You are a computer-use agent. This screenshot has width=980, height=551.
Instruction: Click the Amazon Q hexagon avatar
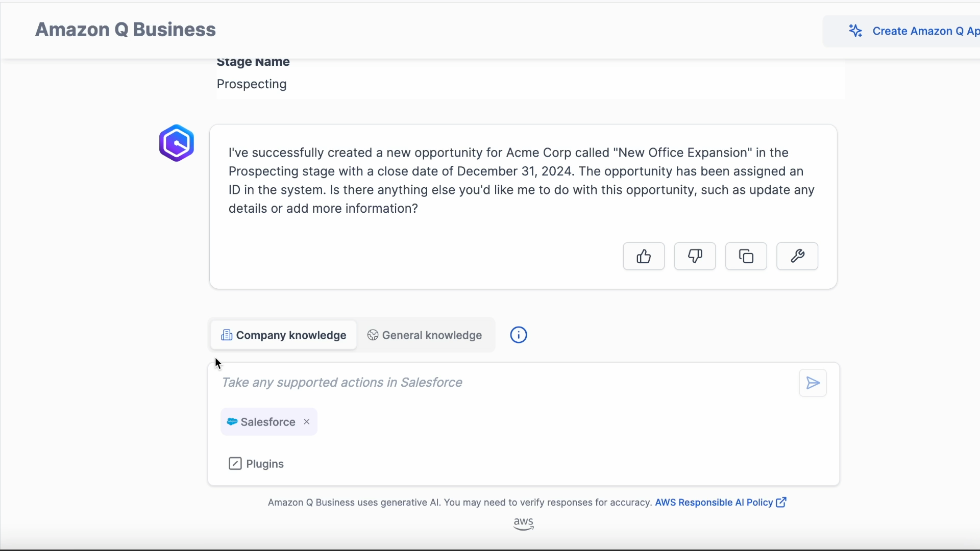tap(177, 143)
